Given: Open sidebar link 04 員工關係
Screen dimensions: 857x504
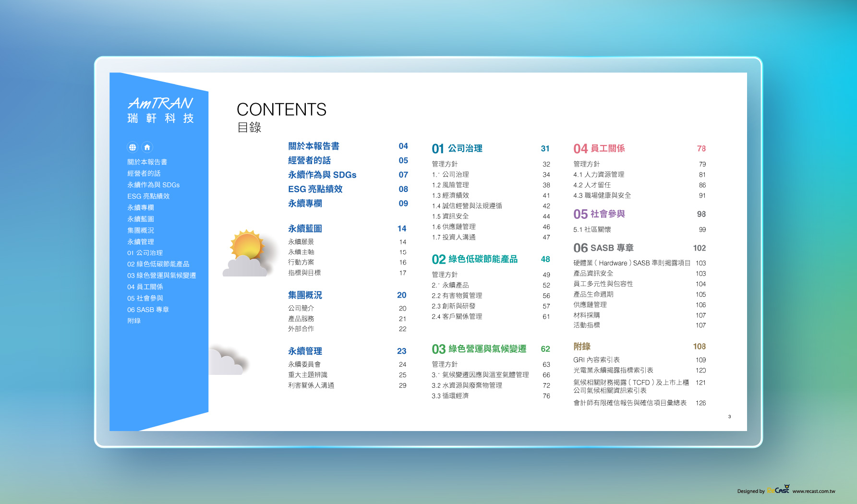Looking at the screenshot, I should click(x=145, y=287).
